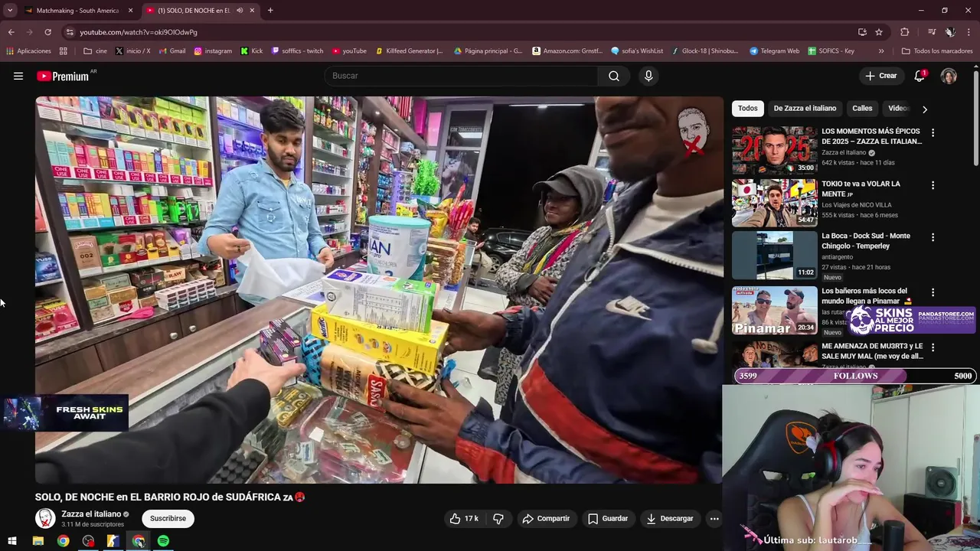The image size is (980, 551).
Task: Dislike the video with thumbs-down
Action: coord(498,518)
